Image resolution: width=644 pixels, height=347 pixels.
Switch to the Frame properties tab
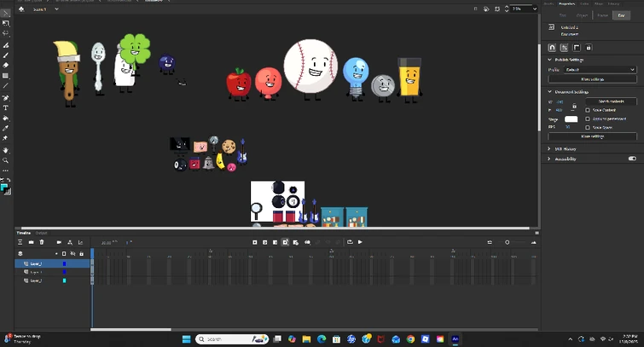(602, 15)
